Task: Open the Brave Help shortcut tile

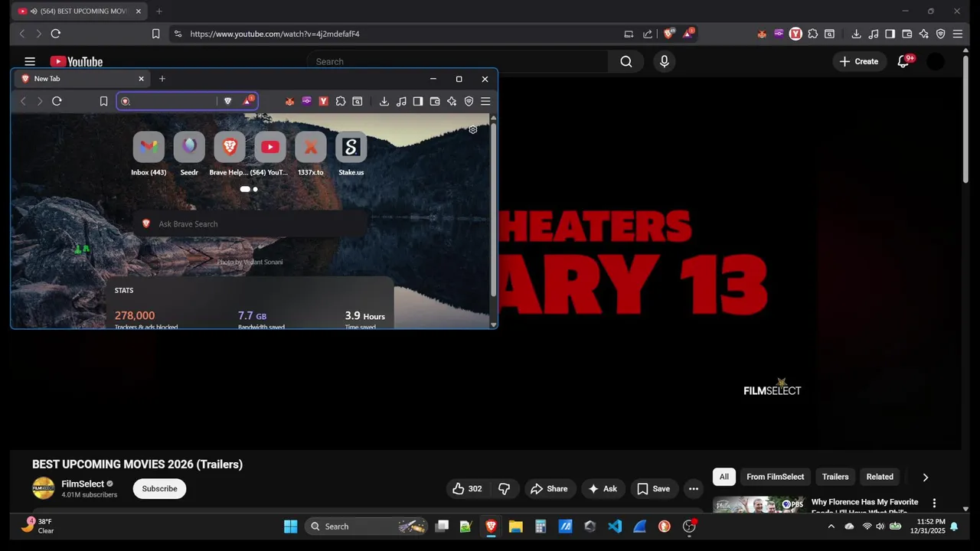Action: [x=229, y=154]
